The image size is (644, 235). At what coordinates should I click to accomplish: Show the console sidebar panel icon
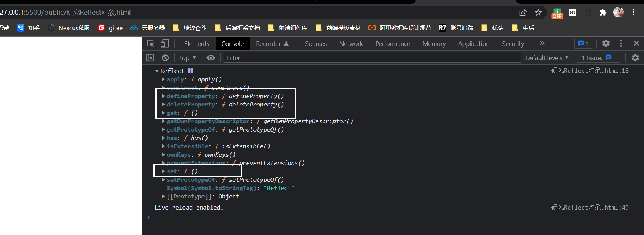[x=150, y=58]
